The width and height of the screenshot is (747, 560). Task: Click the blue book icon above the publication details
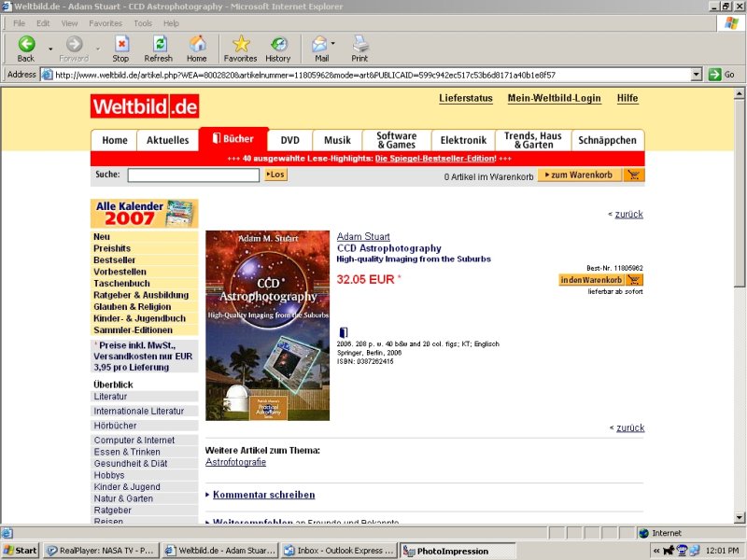pos(343,332)
